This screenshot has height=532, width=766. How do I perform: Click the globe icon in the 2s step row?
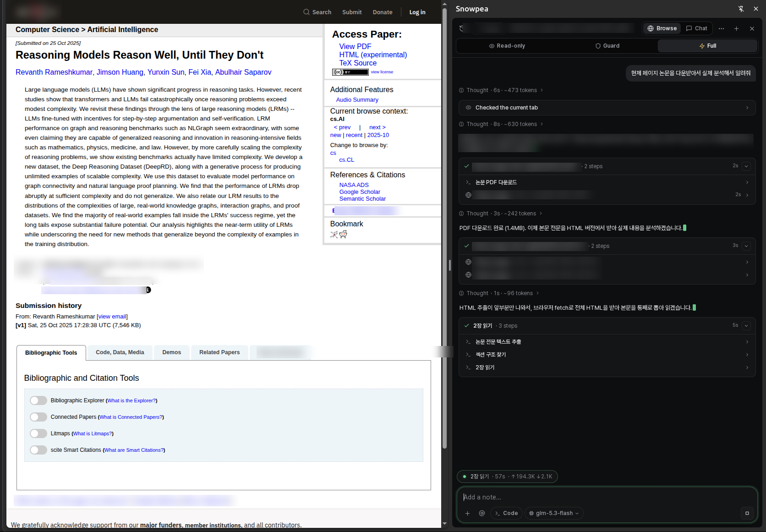pyautogui.click(x=468, y=195)
